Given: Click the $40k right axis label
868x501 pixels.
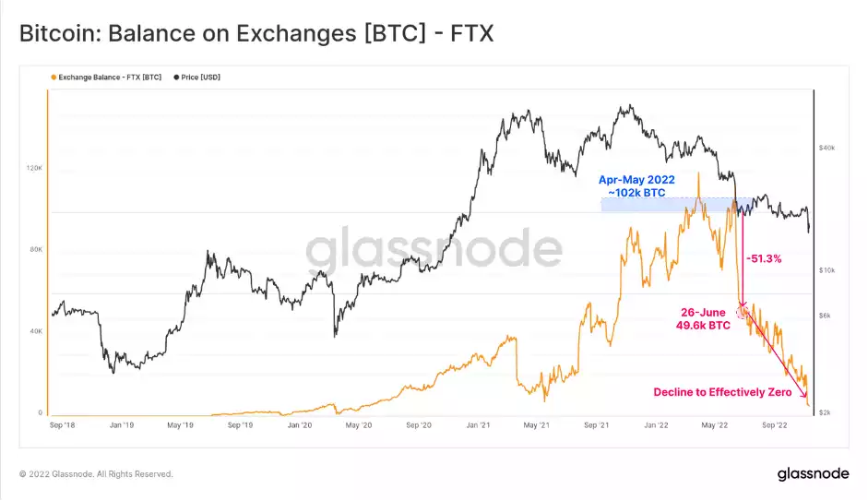Looking at the screenshot, I should 827,148.
